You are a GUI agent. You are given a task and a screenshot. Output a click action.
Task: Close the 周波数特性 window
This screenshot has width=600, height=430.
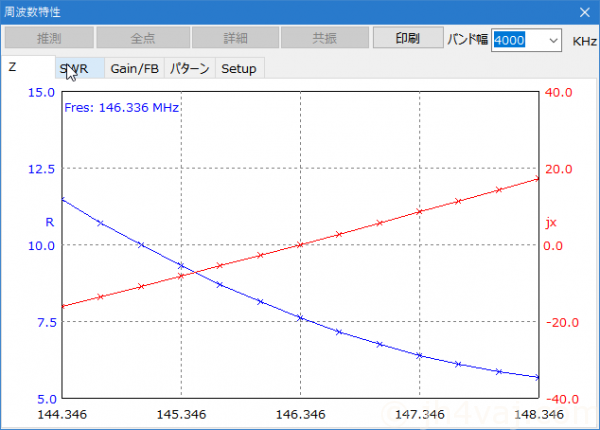coord(584,12)
